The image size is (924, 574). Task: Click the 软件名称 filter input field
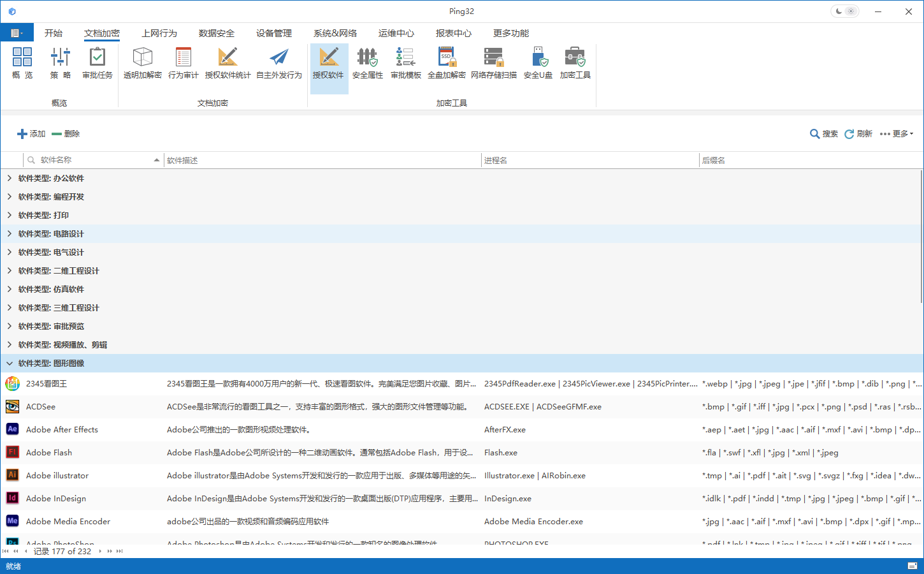pyautogui.click(x=93, y=160)
